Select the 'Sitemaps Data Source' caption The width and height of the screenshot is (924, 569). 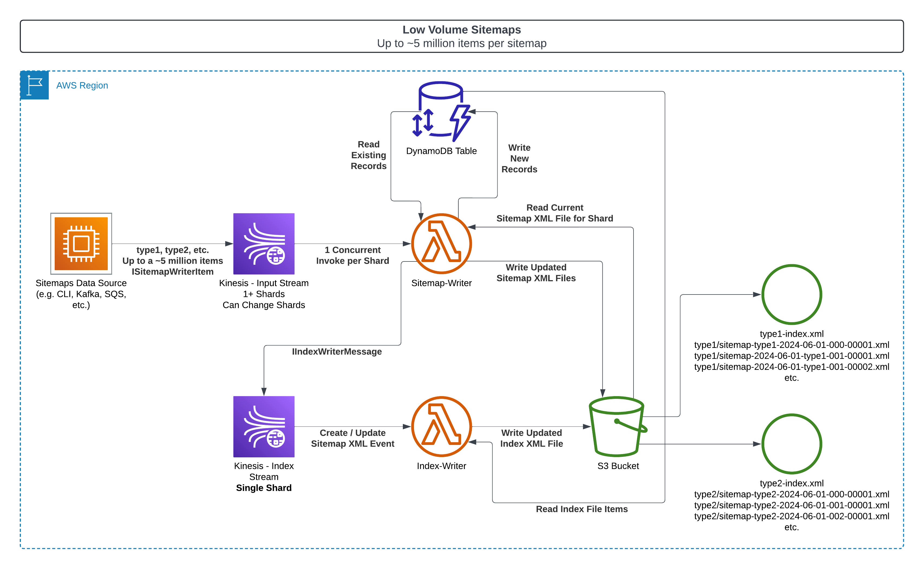tap(81, 283)
